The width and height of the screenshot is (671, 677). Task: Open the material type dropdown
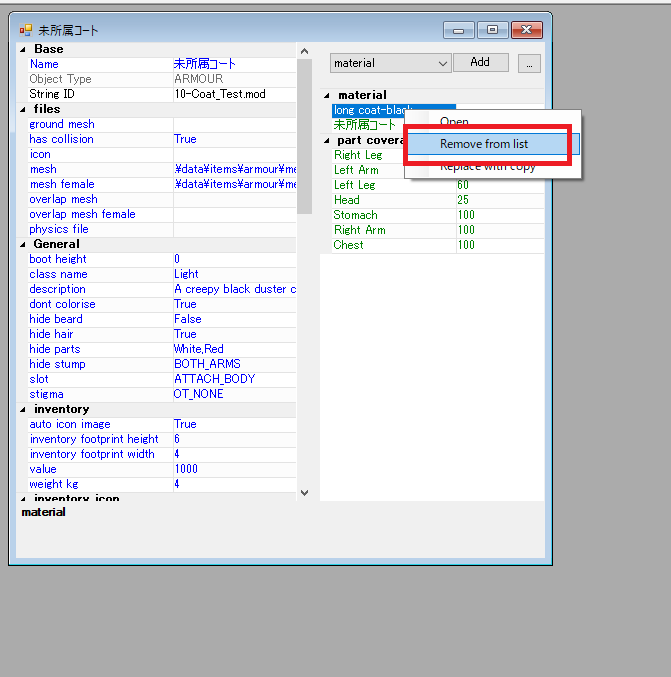[391, 63]
